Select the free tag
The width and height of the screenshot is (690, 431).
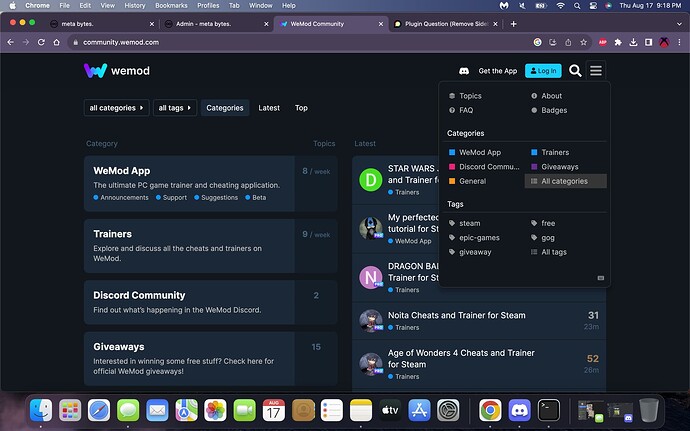point(543,223)
